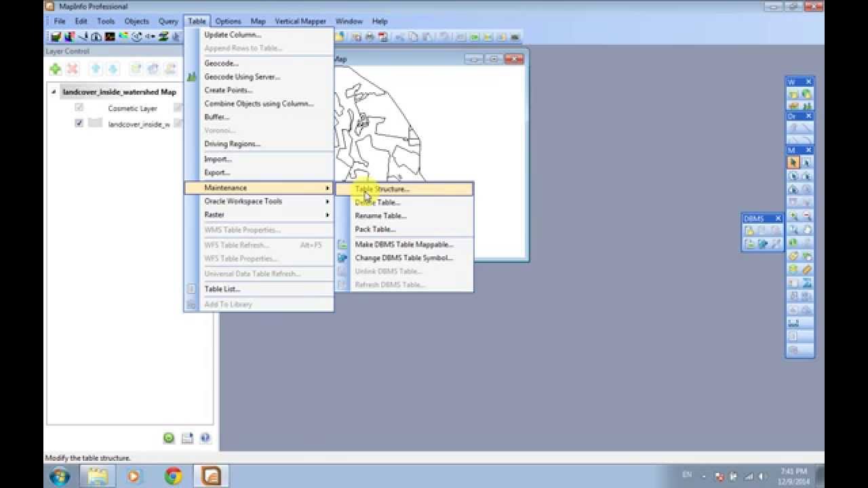This screenshot has height=488, width=868.
Task: Choose Table Structure... from submenu
Action: coord(405,189)
